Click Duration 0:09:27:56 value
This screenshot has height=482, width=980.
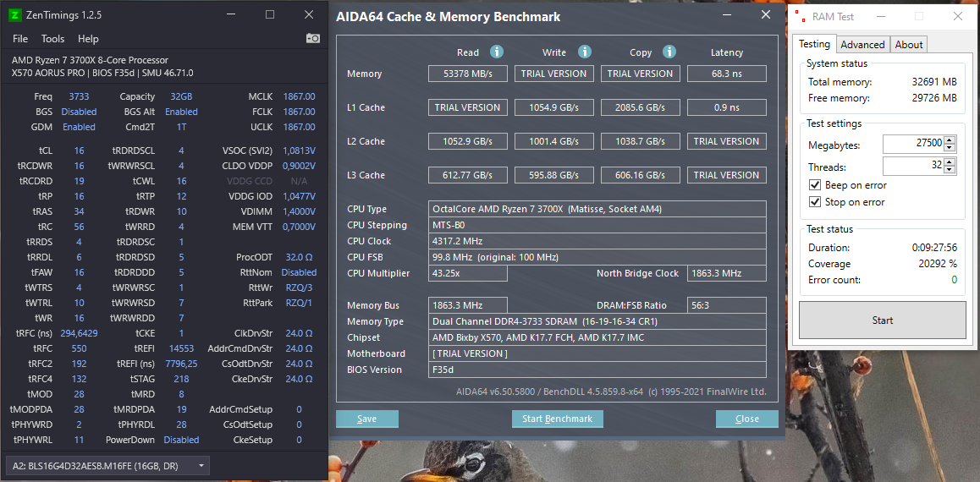point(934,247)
